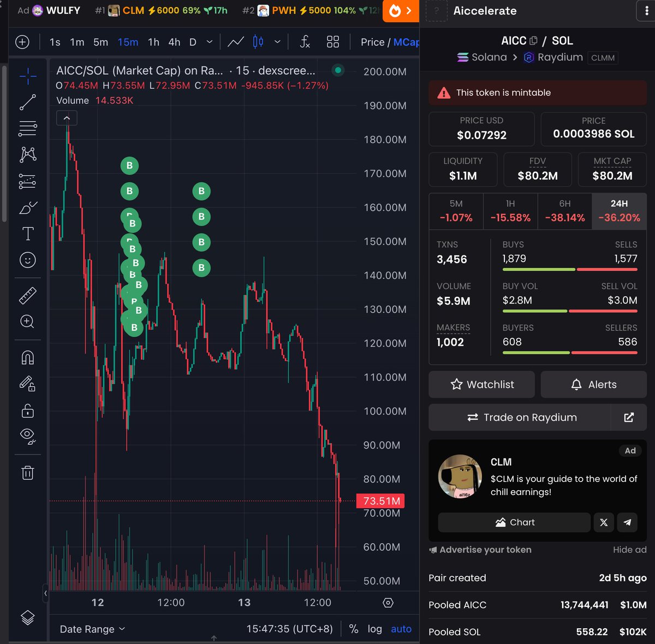Image resolution: width=655 pixels, height=644 pixels.
Task: Click the 73.51M current price label
Action: pos(380,501)
